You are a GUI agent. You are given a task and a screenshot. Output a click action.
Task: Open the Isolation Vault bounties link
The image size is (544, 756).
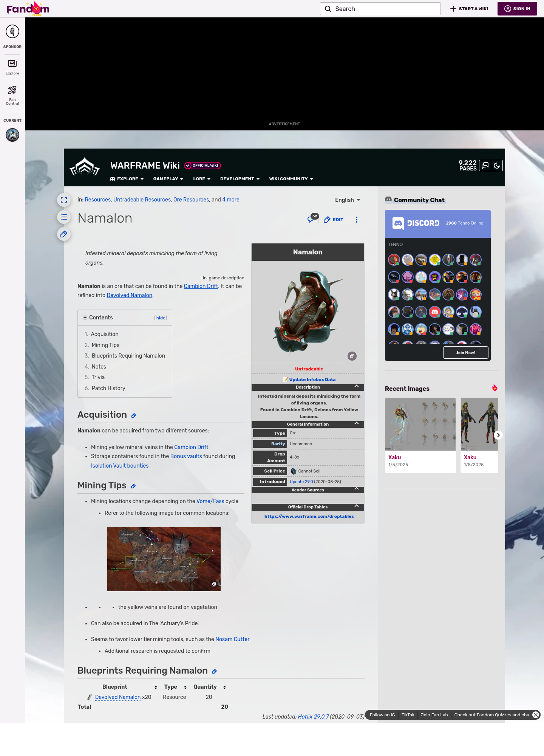(x=120, y=466)
